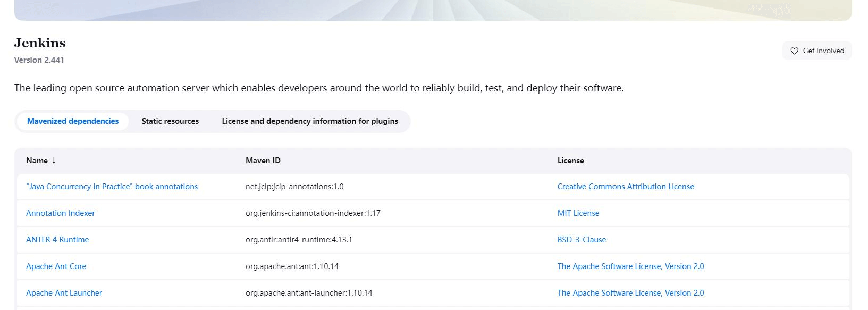Sort table by Maven ID column header

pyautogui.click(x=263, y=161)
